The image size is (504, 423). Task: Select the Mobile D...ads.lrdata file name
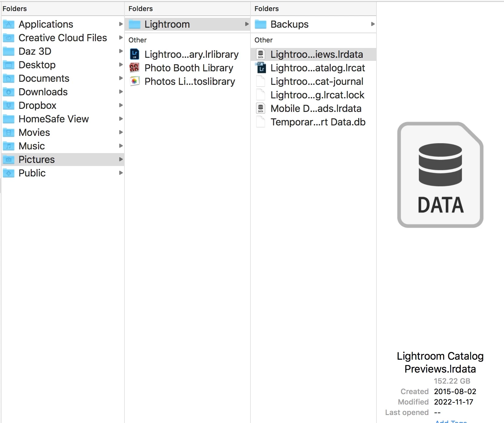pyautogui.click(x=316, y=109)
